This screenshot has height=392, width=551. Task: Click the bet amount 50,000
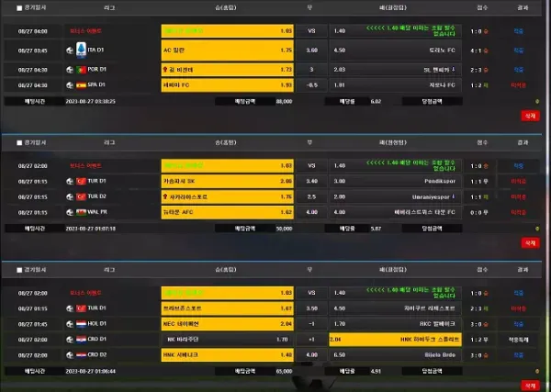tap(285, 229)
